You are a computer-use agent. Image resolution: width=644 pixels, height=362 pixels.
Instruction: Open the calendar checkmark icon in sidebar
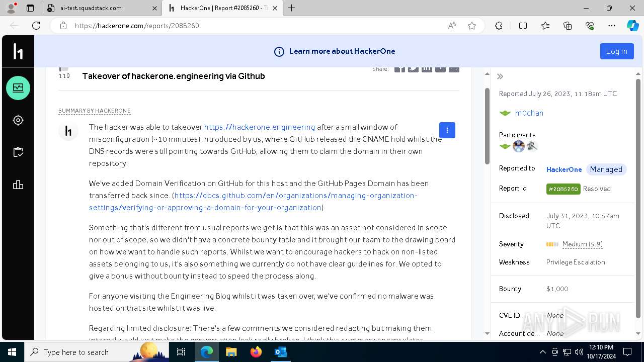[x=18, y=152]
